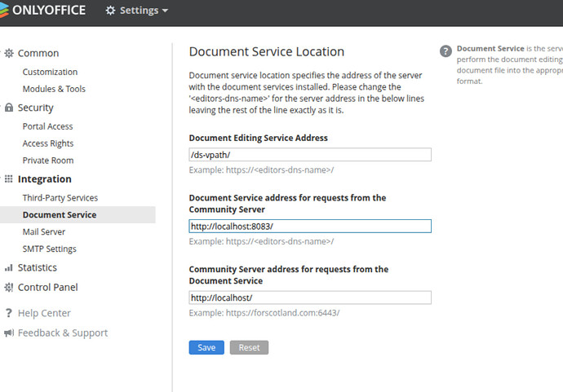563x392 pixels.
Task: Select Third-Party Services in sidebar
Action: [x=60, y=198]
